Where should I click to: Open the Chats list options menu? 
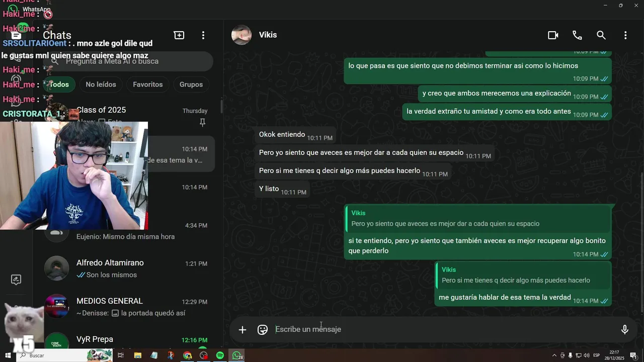pyautogui.click(x=203, y=35)
